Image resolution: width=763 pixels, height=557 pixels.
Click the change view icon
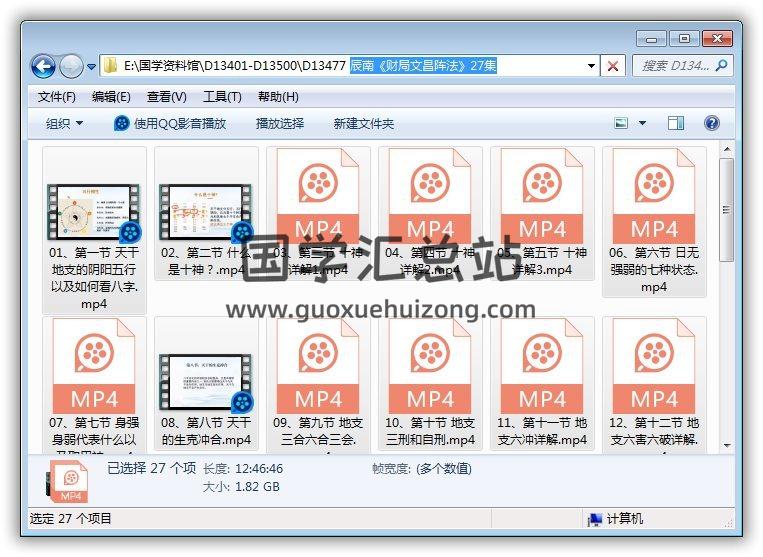(x=621, y=123)
